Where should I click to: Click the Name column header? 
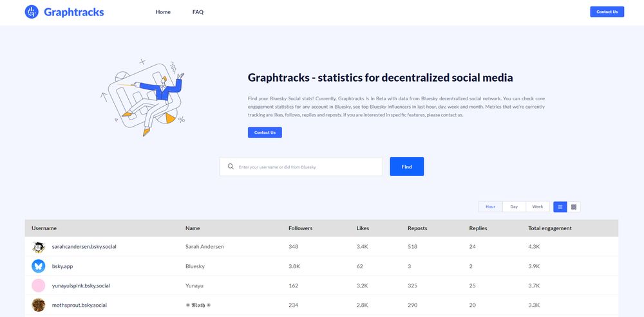193,228
